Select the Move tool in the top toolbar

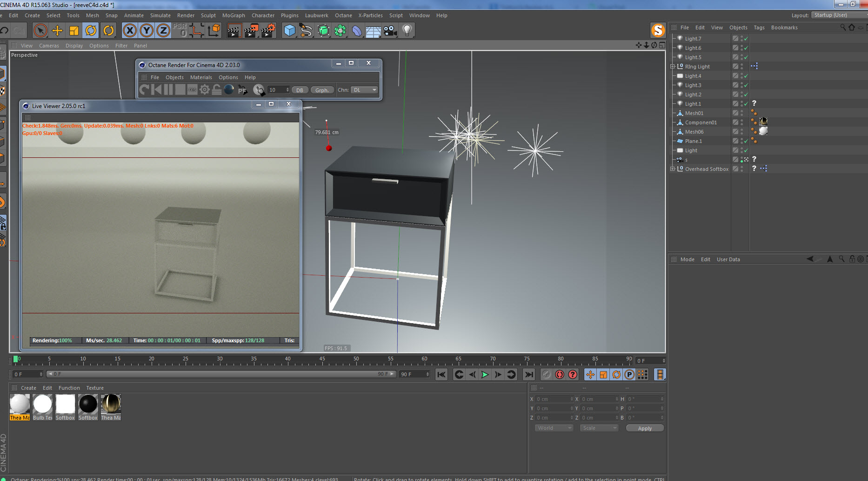tap(57, 31)
